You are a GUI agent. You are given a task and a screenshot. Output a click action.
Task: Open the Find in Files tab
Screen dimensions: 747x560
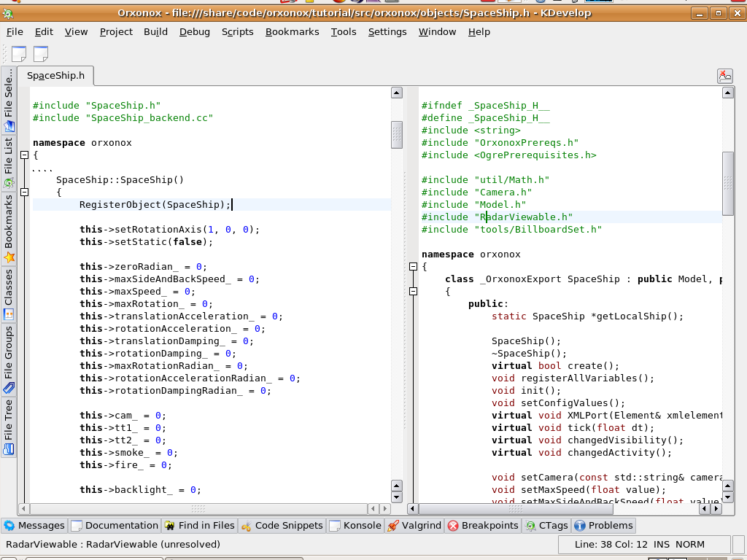[200, 525]
